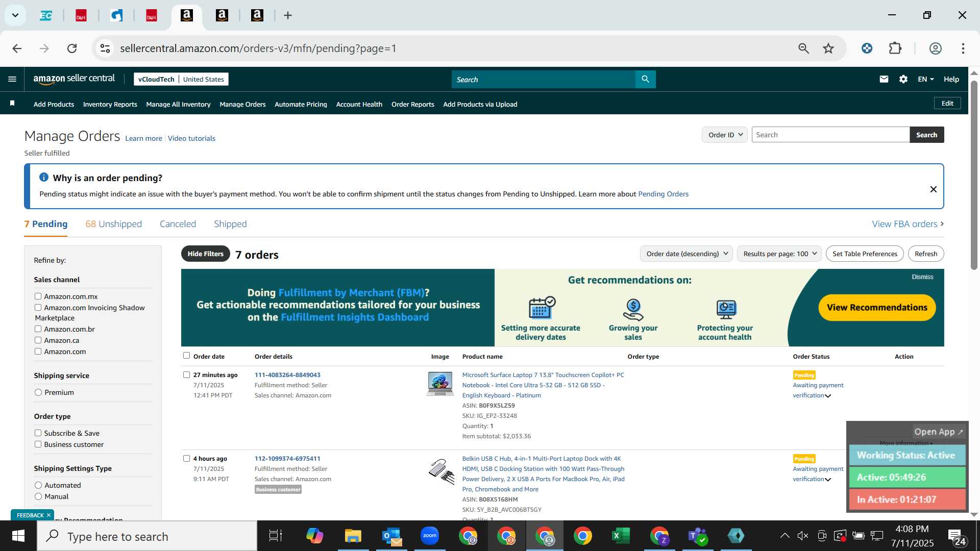Open the Chrome profile avatar icon
980x551 pixels.
click(935, 48)
